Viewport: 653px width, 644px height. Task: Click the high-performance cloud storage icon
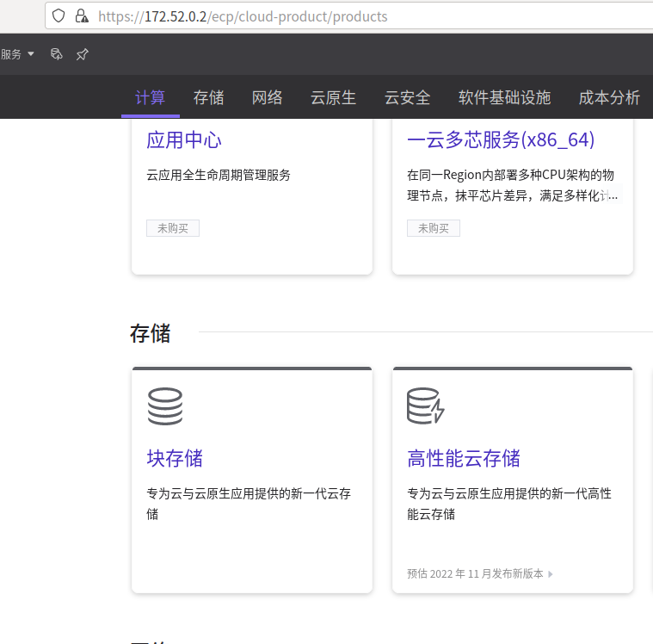[x=425, y=406]
